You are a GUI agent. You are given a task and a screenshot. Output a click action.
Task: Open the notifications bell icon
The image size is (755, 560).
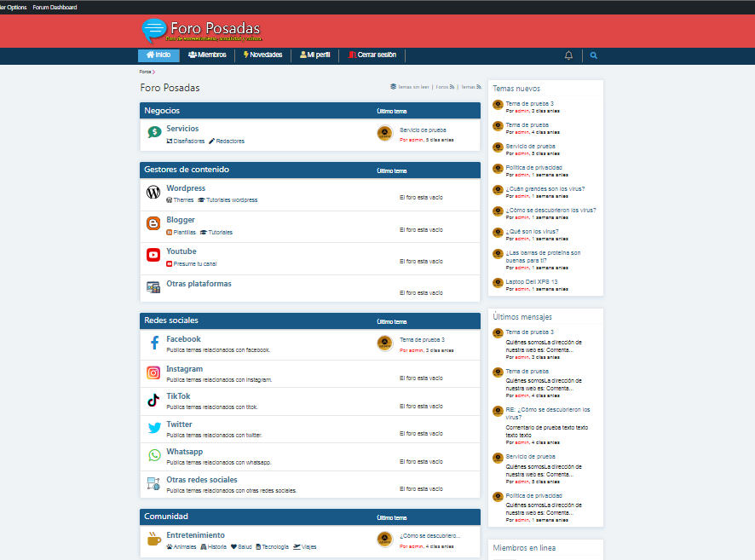coord(568,55)
